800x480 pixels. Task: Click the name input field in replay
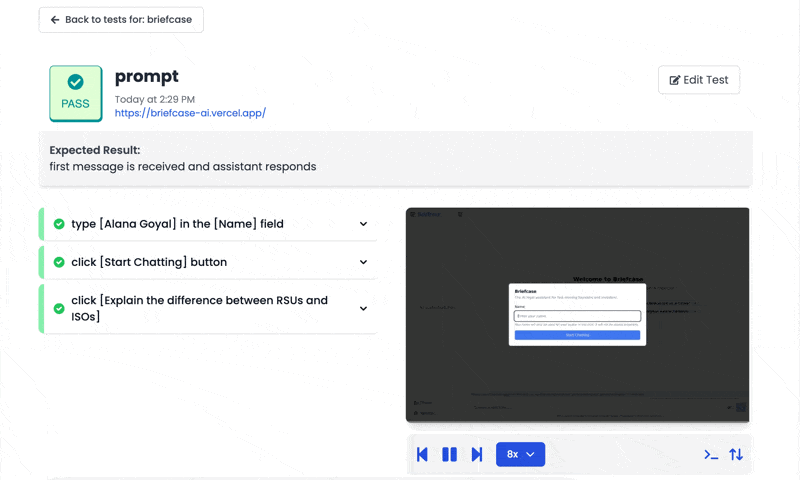point(577,316)
